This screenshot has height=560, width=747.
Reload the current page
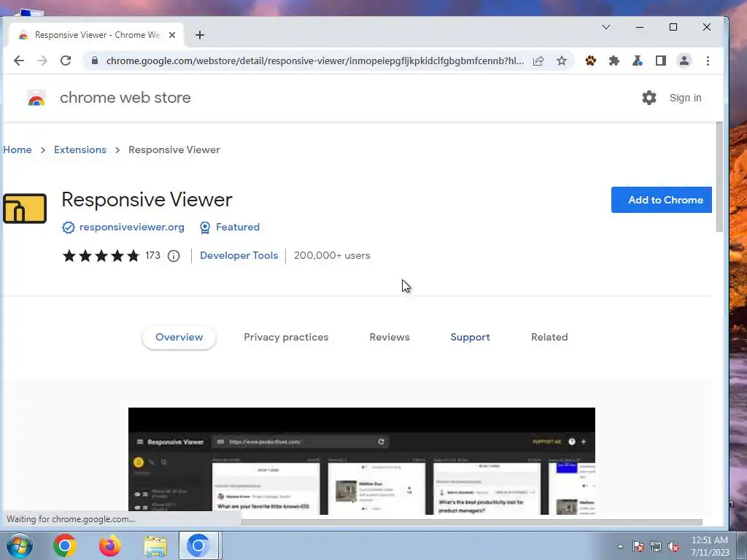click(x=66, y=61)
